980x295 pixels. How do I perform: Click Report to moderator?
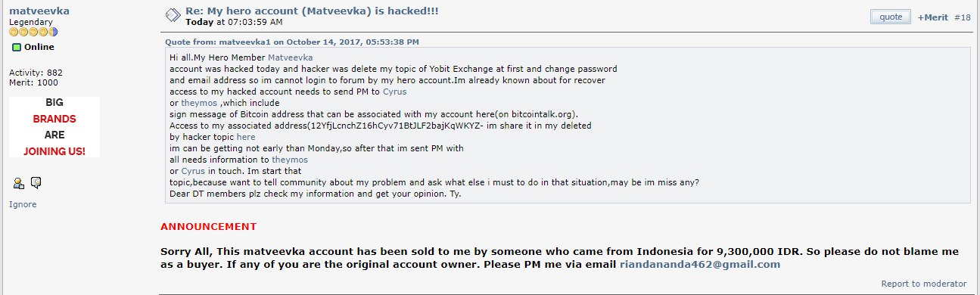tap(924, 284)
